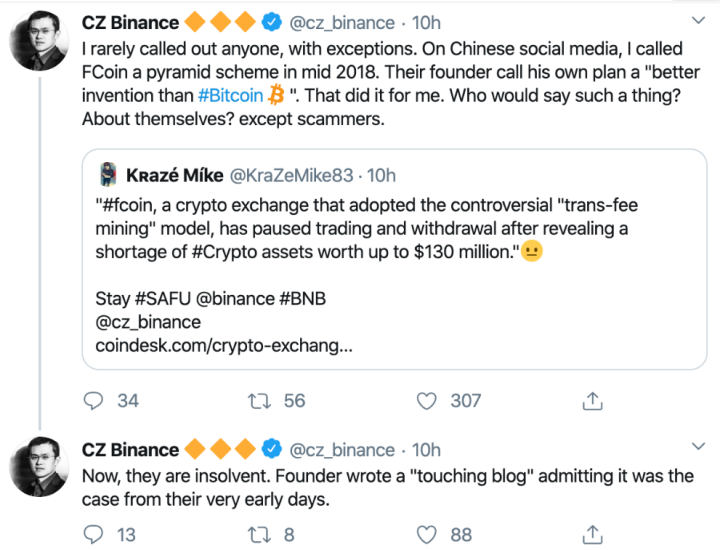The height and width of the screenshot is (550, 720).
Task: Open the first tweet's 10h timestamp
Action: point(425,22)
